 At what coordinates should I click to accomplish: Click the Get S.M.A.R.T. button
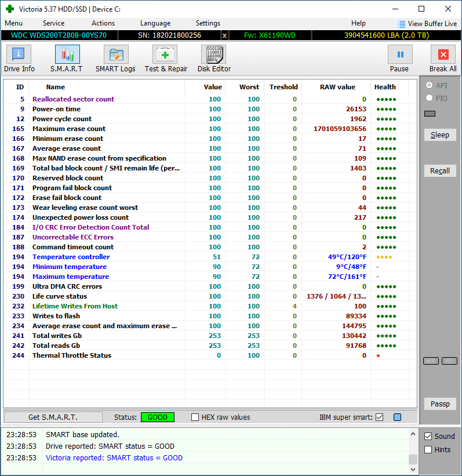(x=53, y=417)
